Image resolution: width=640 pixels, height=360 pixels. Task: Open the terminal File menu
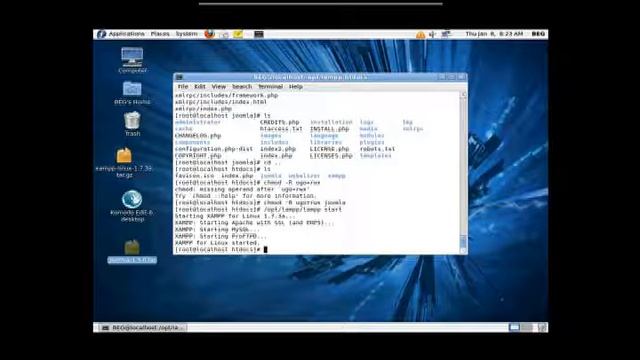183,87
